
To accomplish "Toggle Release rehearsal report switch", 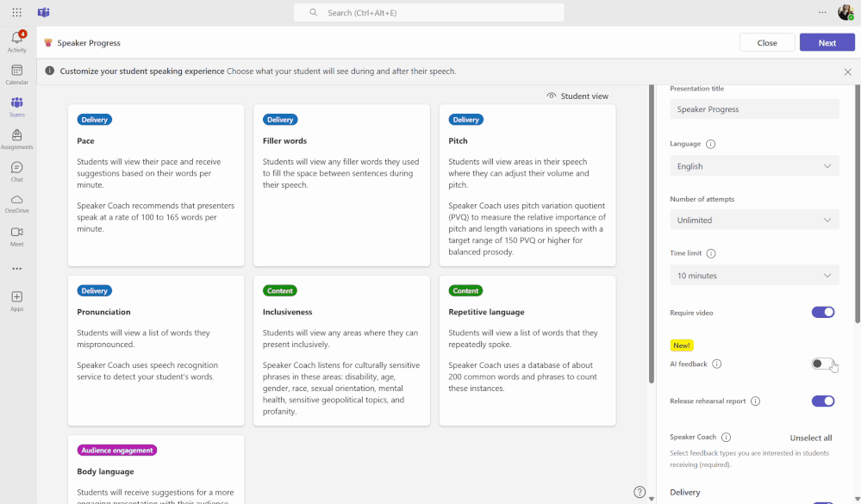I will click(x=822, y=401).
